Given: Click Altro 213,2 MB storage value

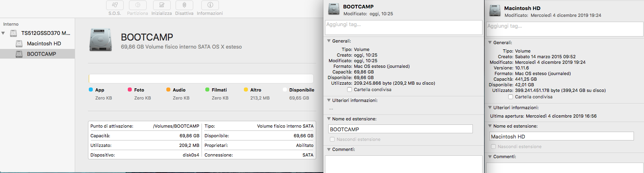Looking at the screenshot, I should click(x=260, y=98).
